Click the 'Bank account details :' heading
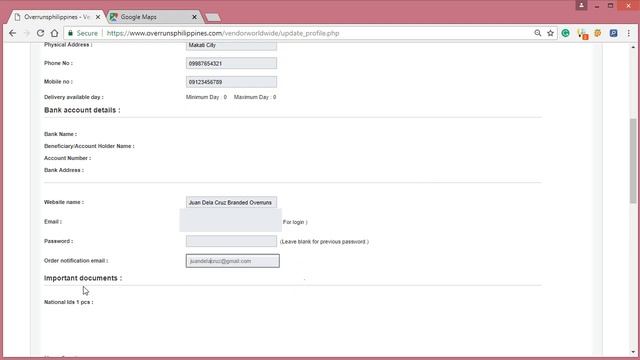 [x=82, y=110]
